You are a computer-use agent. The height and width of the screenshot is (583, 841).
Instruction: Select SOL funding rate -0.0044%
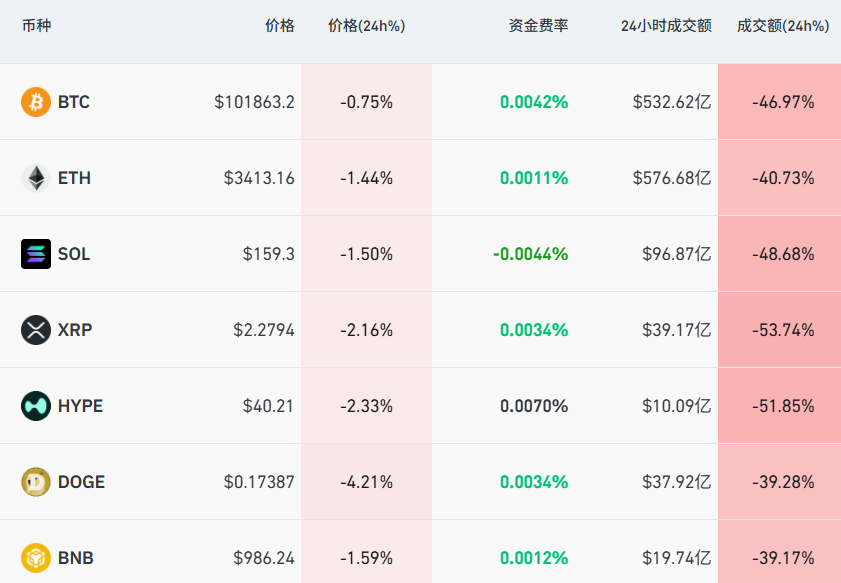tap(530, 254)
